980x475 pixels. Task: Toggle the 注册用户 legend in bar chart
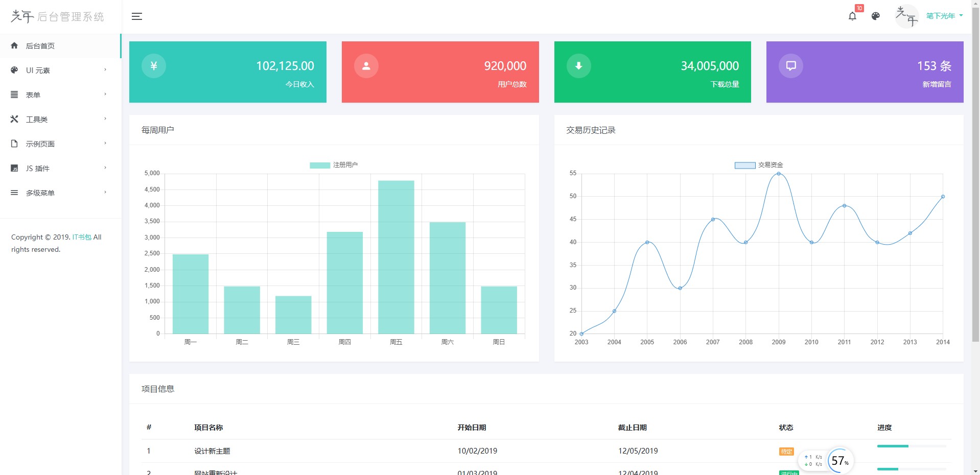click(334, 165)
